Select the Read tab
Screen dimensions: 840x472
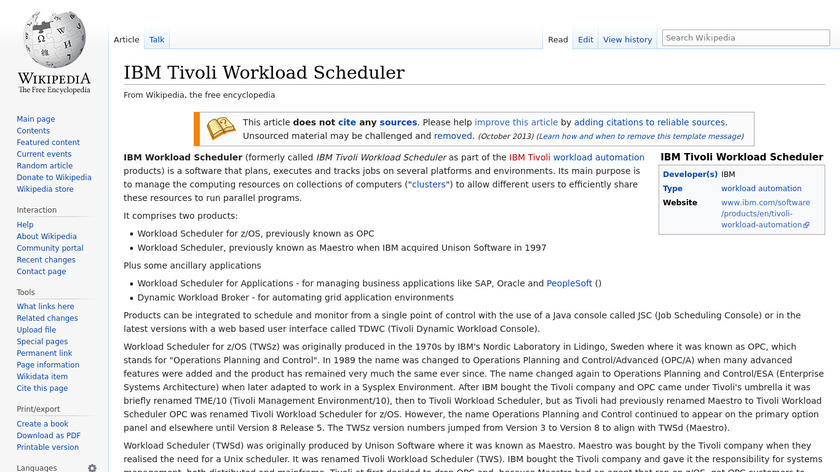pos(558,40)
